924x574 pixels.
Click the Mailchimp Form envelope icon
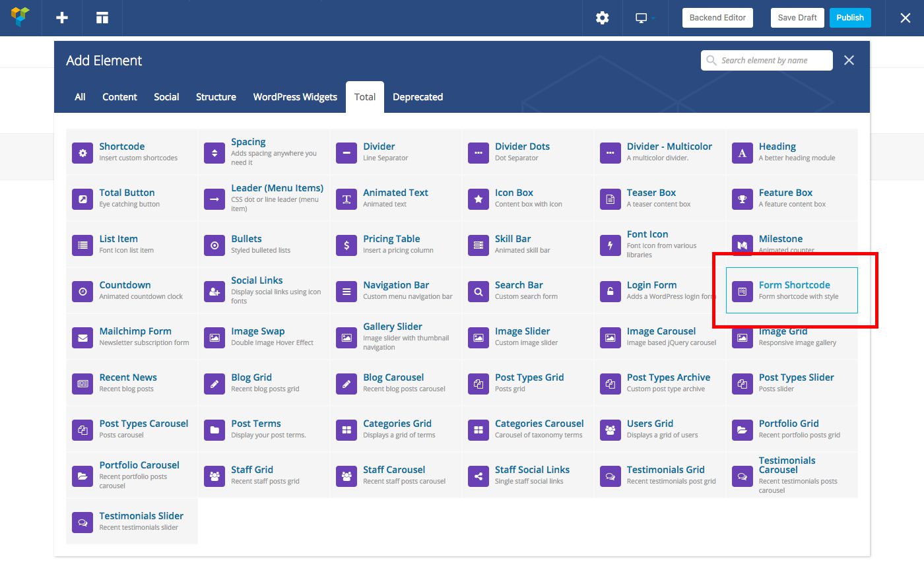[x=82, y=337]
